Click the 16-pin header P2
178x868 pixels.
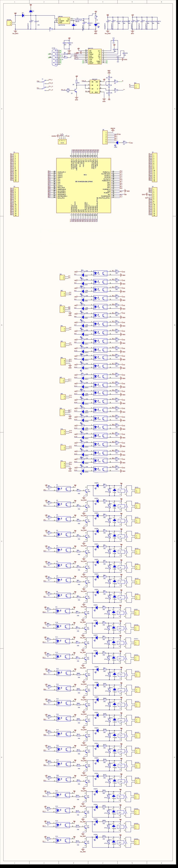pos(154,167)
